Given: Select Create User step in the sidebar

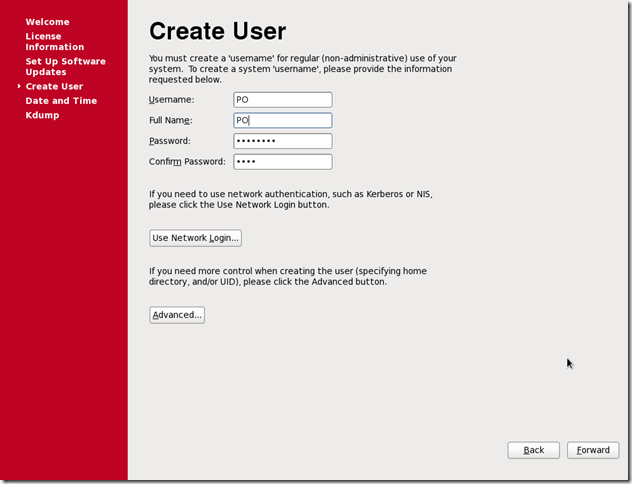Looking at the screenshot, I should [x=54, y=87].
